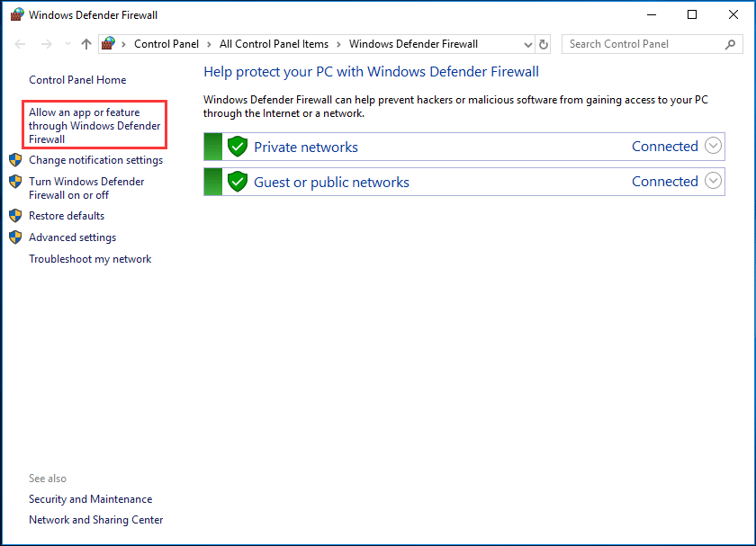Click the back navigation arrow
Image resolution: width=756 pixels, height=546 pixels.
tap(20, 43)
